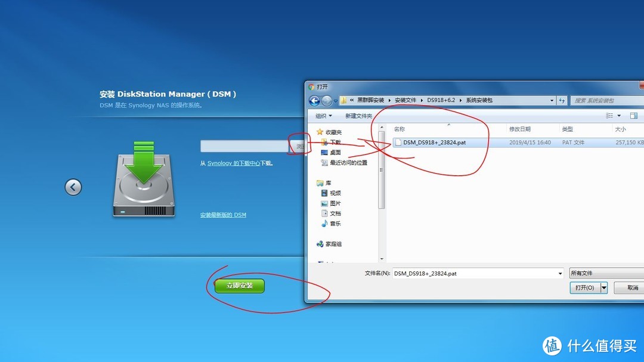Click the forward arrow in the Open dialog

(327, 101)
